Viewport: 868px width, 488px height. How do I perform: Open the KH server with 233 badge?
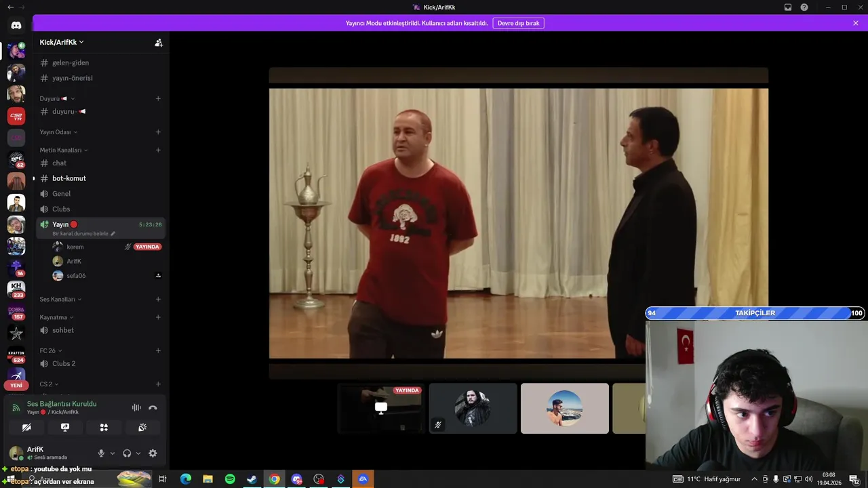pyautogui.click(x=16, y=289)
